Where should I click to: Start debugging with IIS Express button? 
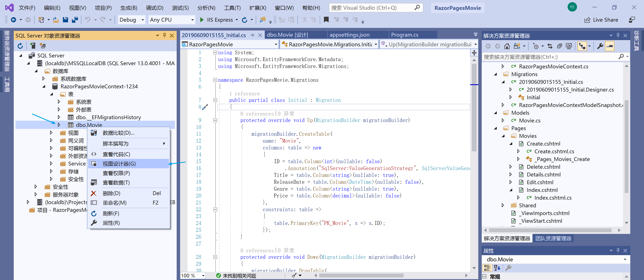point(217,20)
